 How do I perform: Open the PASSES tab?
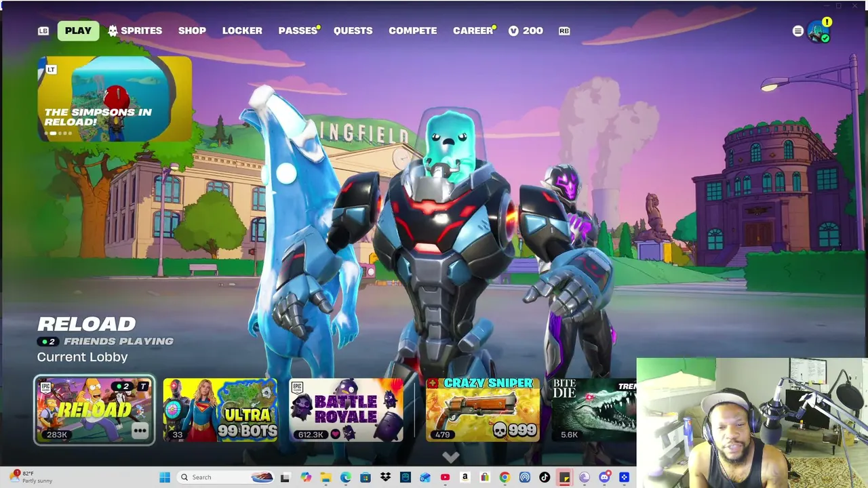(298, 30)
